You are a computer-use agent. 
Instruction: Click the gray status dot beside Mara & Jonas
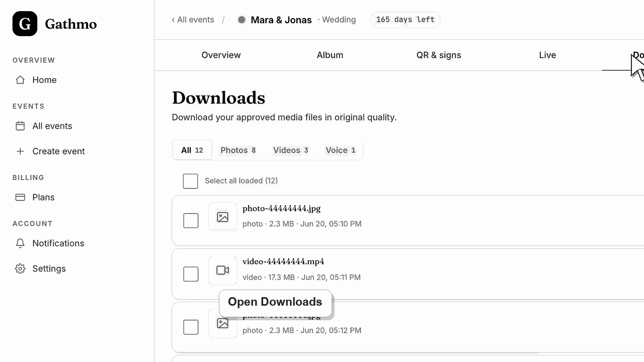242,20
